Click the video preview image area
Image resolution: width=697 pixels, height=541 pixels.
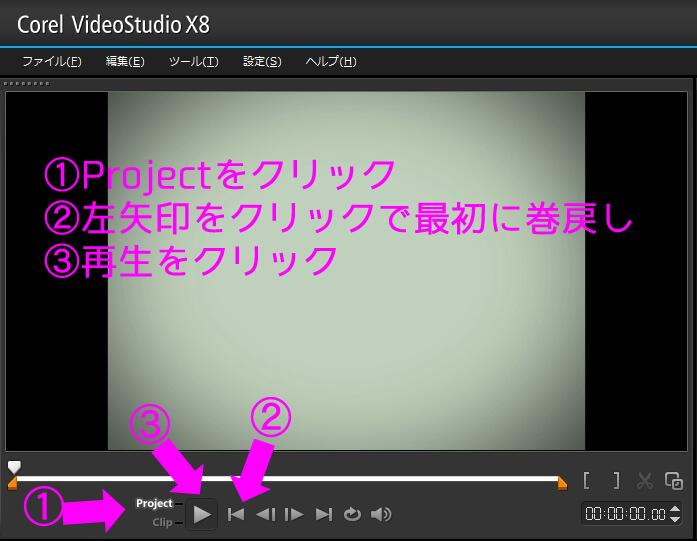pyautogui.click(x=346, y=271)
